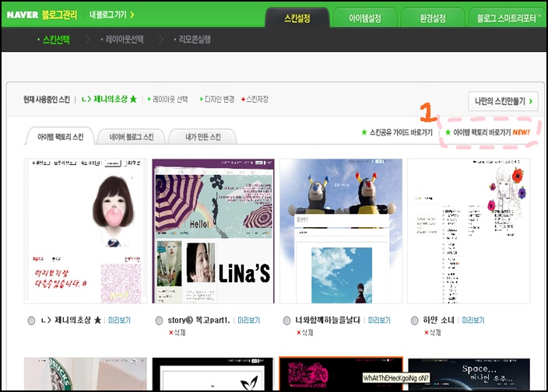Open 스킨공유 가이드 바로가기 link
Screen dimensions: 548x392
pos(401,133)
